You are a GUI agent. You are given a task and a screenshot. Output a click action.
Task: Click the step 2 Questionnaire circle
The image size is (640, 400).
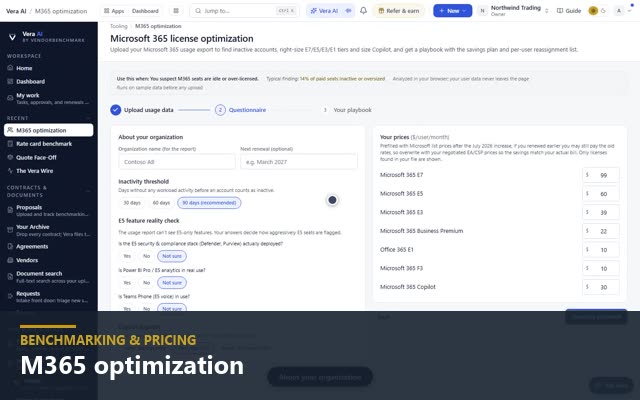pos(220,110)
